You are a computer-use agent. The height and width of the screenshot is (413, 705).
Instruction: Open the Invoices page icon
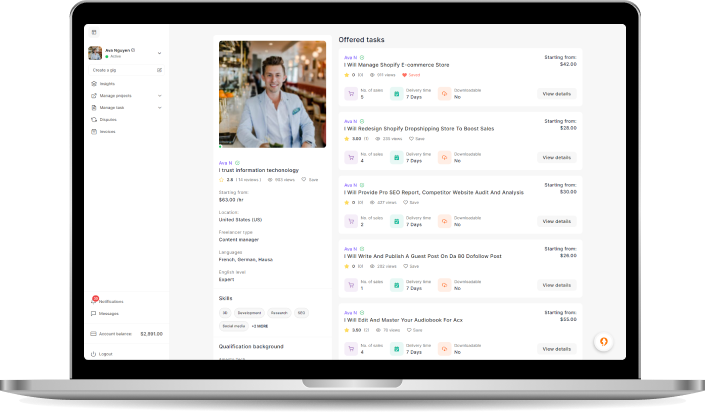[x=94, y=131]
